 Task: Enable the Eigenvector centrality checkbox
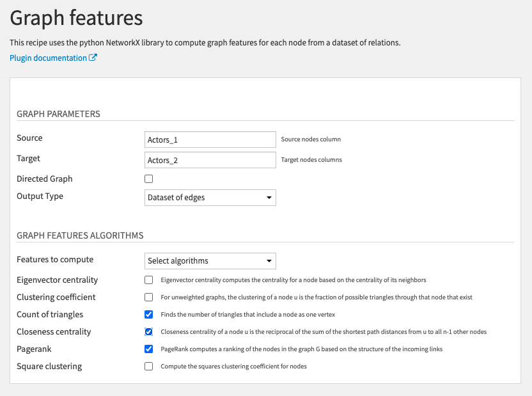pos(149,280)
